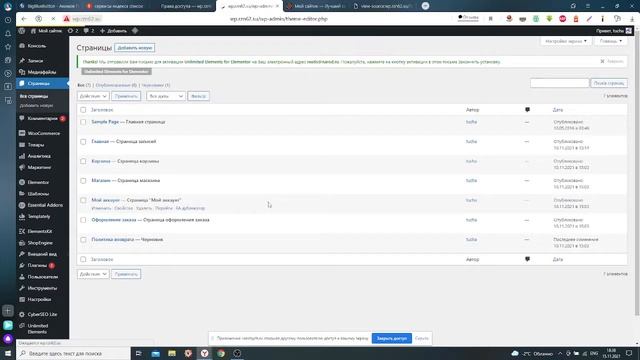
Task: Open Записи in the admin sidebar
Action: (x=35, y=60)
